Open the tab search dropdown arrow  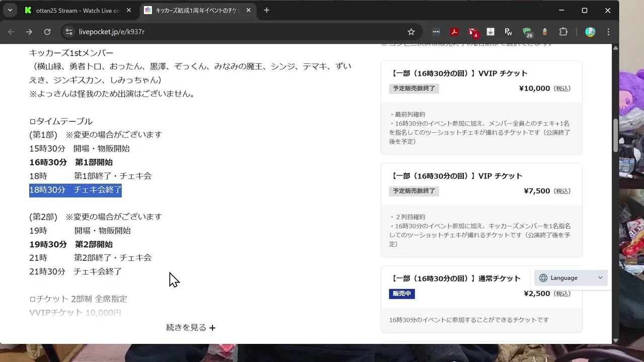pyautogui.click(x=10, y=10)
